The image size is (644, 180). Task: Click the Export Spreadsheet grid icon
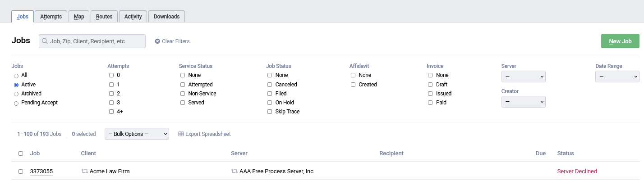click(181, 134)
